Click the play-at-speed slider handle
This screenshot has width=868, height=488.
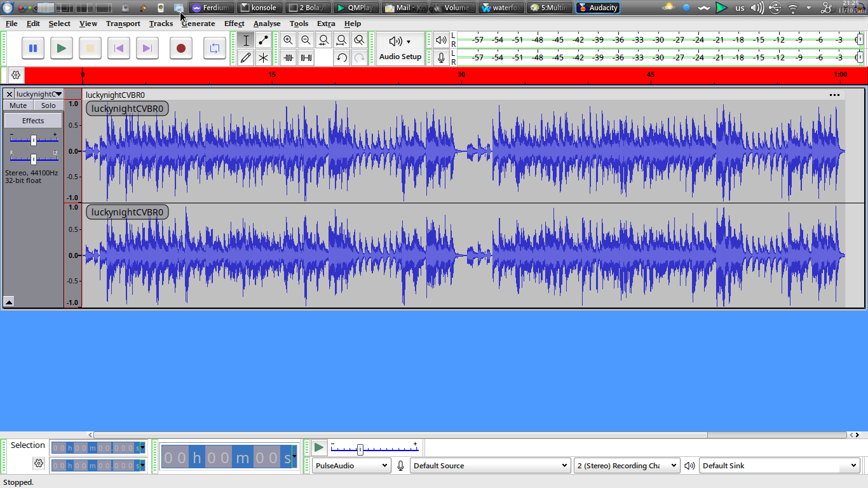(360, 450)
